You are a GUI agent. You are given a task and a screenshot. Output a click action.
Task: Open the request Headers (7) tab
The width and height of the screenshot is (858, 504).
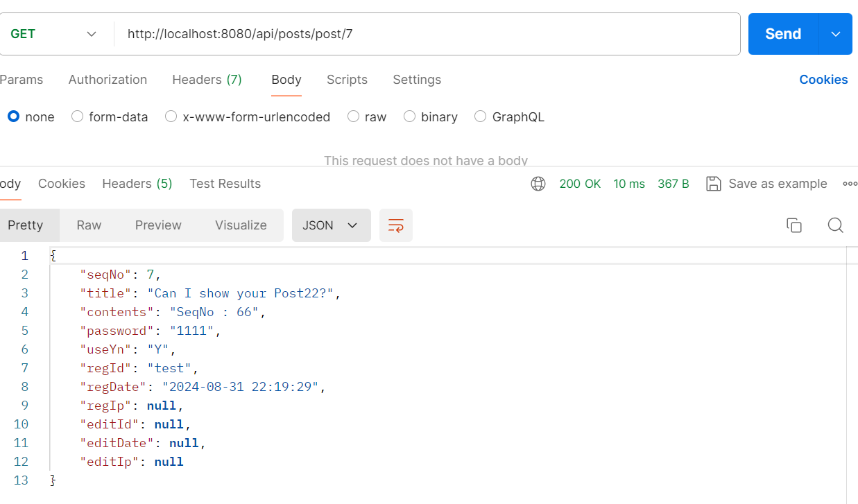(x=207, y=80)
